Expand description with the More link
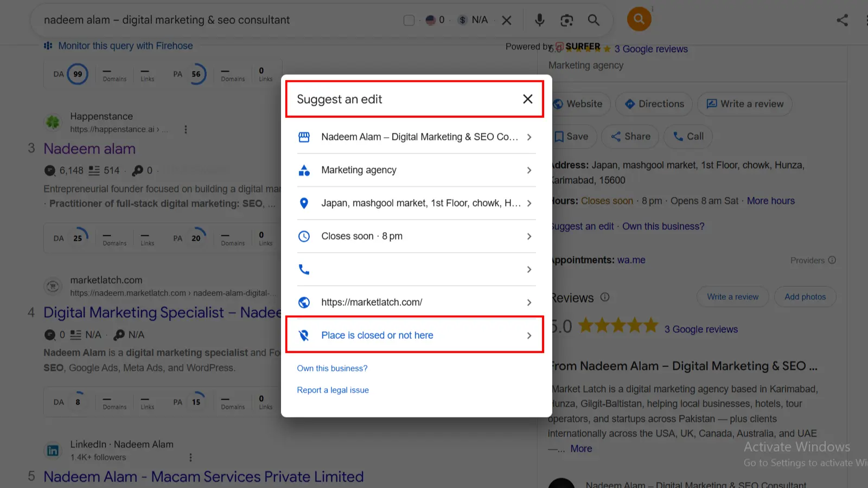 [x=581, y=448]
